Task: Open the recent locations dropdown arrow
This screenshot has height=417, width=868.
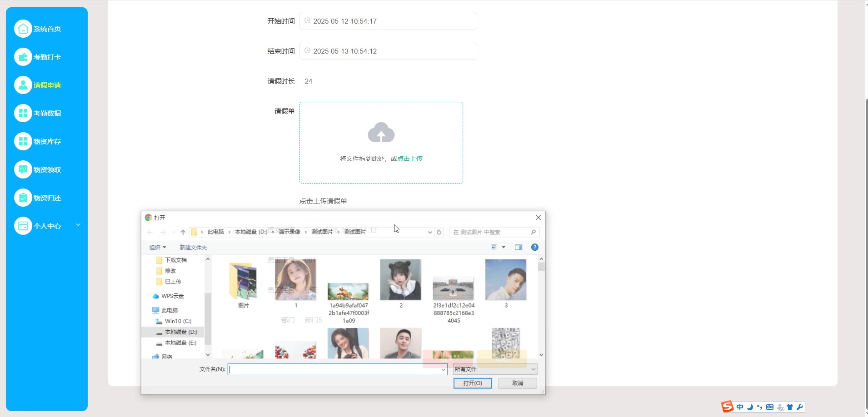Action: point(173,232)
